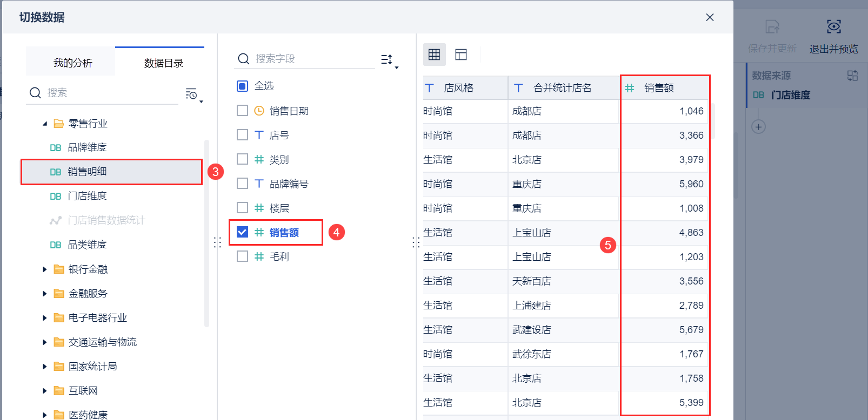This screenshot has height=420, width=868.
Task: Select the 品牌维度 dataset
Action: coord(87,147)
